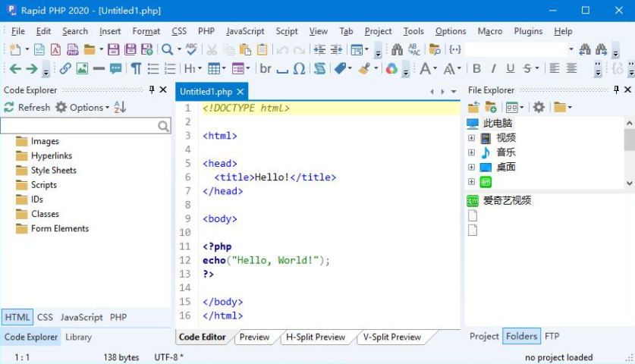Insert a special character (Omega)
This screenshot has width=635, height=364.
[299, 69]
